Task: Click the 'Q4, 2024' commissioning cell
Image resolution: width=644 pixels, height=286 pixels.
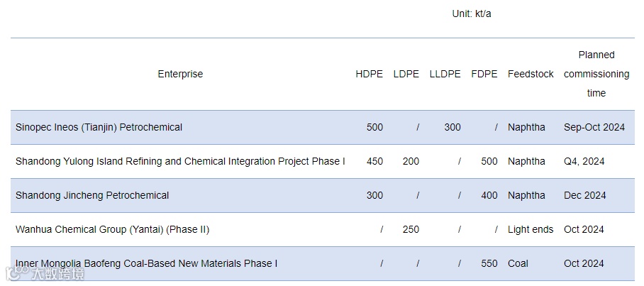Action: click(584, 161)
